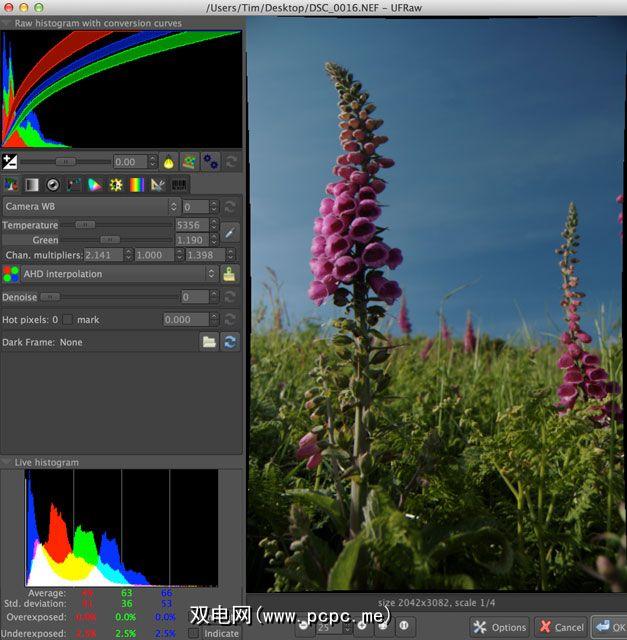Click the zoom out magnifier button
The width and height of the screenshot is (627, 640).
coord(304,627)
